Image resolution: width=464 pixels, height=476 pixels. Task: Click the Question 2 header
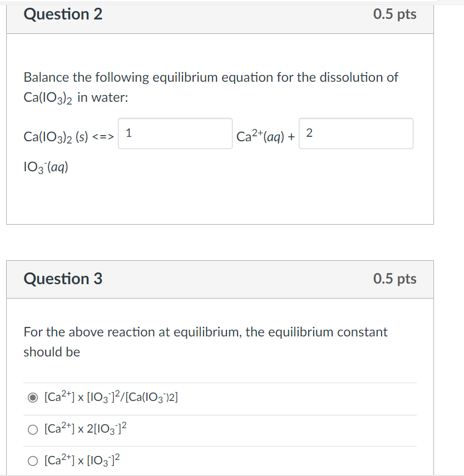(62, 14)
